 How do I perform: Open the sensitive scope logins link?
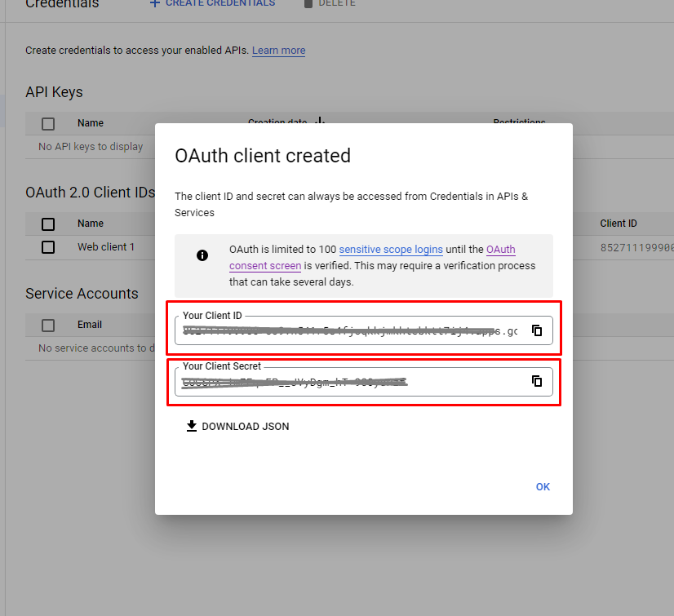[392, 250]
